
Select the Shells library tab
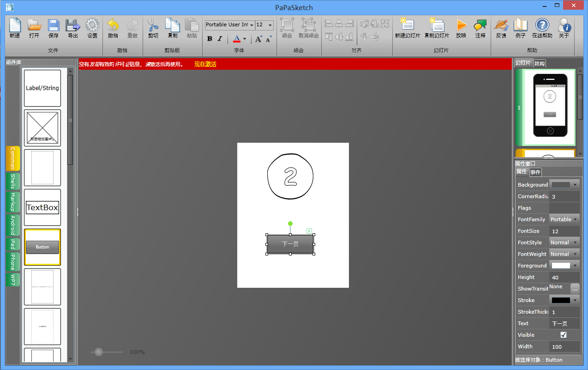pos(13,182)
